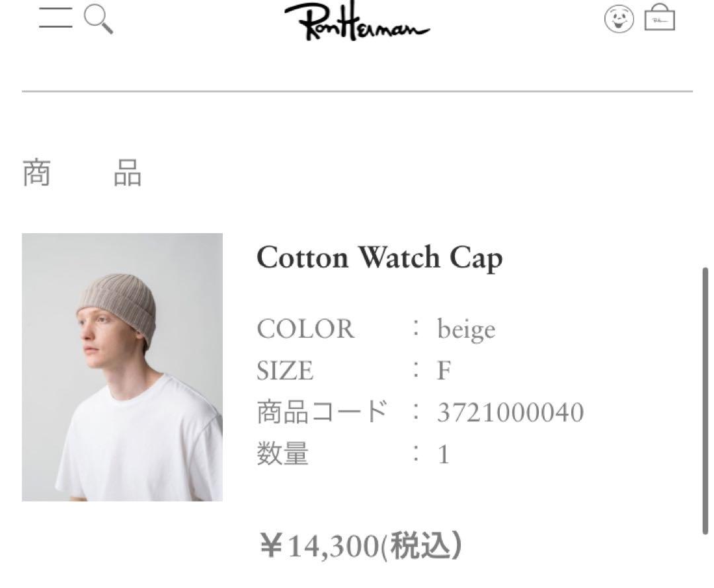
Task: Open the Cotton Watch Cap product image
Action: 122,367
